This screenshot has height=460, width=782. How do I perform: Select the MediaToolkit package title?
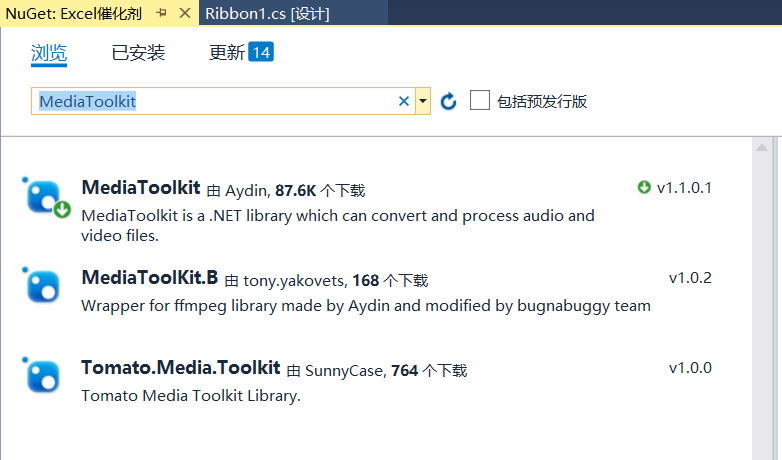[141, 188]
